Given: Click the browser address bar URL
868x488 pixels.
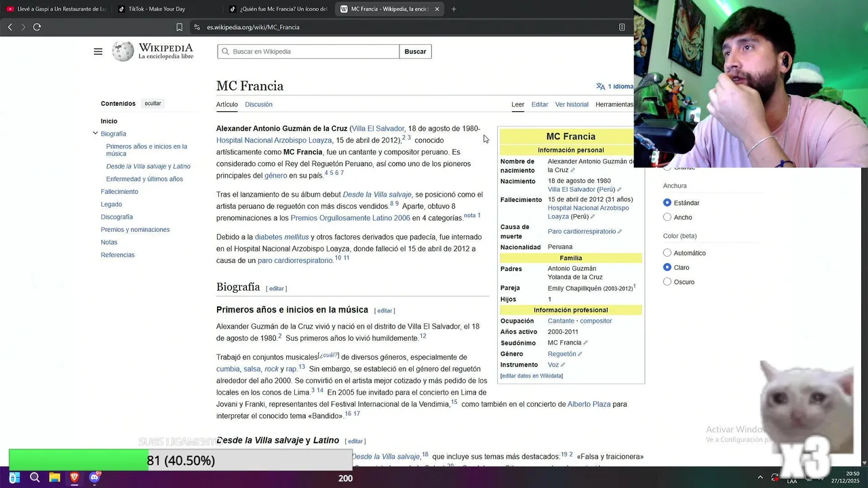Looking at the screenshot, I should pos(253,27).
